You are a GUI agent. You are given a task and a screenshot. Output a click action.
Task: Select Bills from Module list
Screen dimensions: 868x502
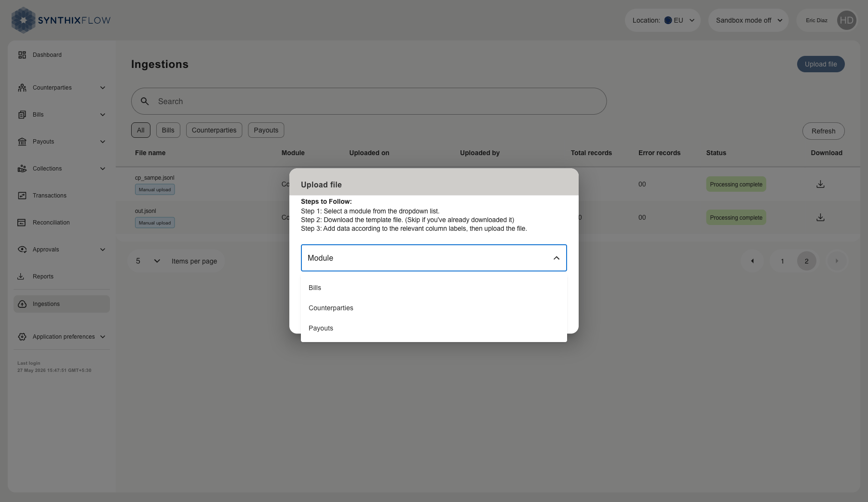[x=434, y=288]
